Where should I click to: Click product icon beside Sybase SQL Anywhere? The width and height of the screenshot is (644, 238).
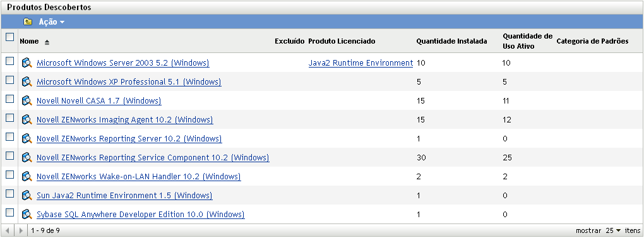[27, 214]
